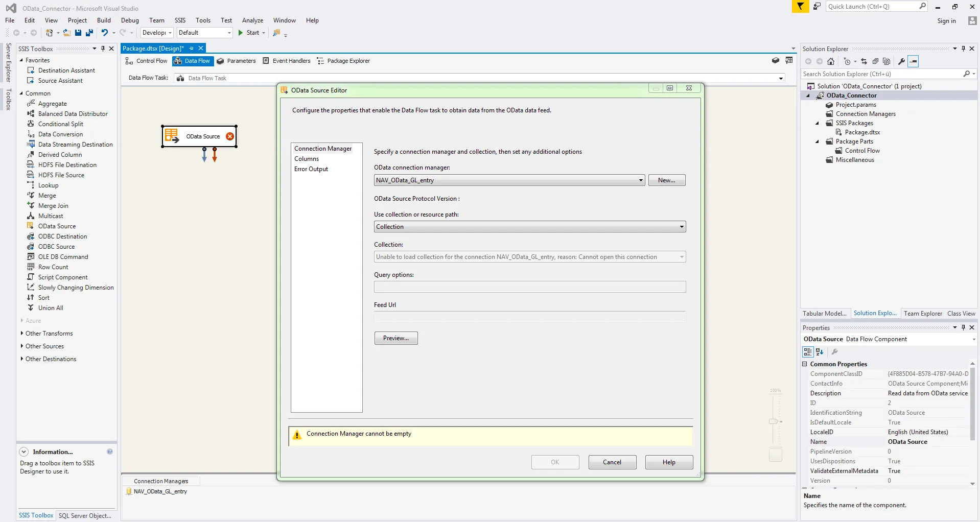Click the designer zoom slider handle
The width and height of the screenshot is (980, 522).
774,421
